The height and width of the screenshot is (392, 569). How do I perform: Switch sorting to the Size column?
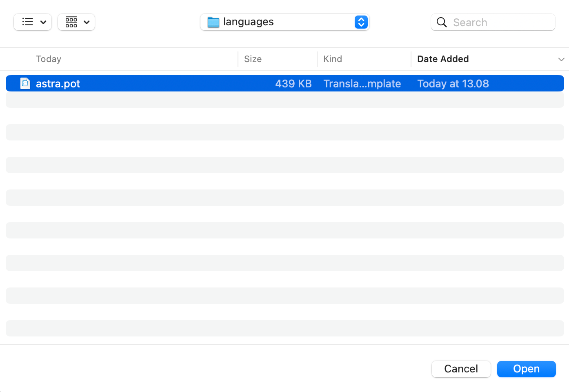pos(253,59)
